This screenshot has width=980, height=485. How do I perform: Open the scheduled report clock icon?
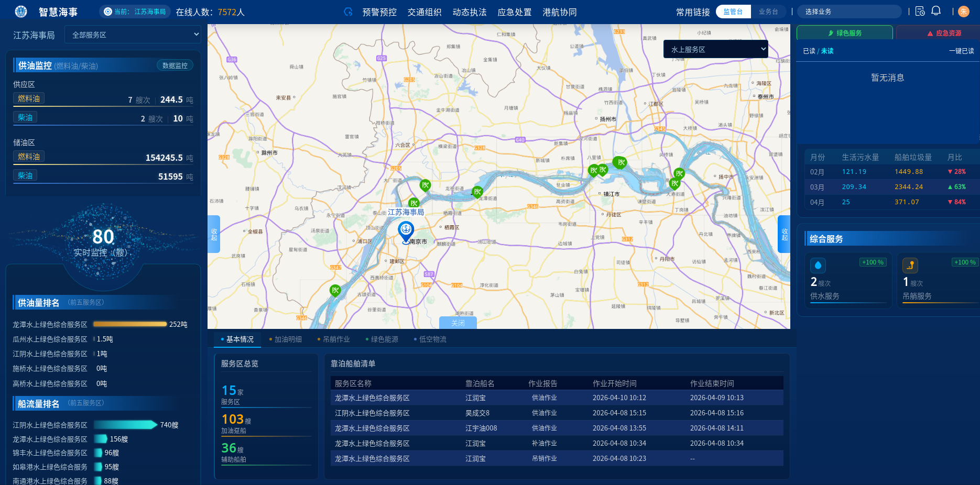pyautogui.click(x=920, y=11)
